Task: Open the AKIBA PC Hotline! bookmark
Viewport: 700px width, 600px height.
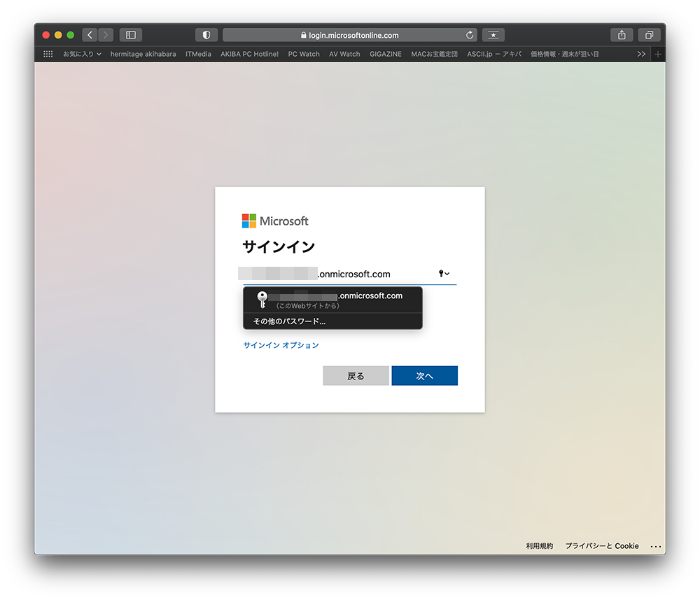Action: point(249,54)
